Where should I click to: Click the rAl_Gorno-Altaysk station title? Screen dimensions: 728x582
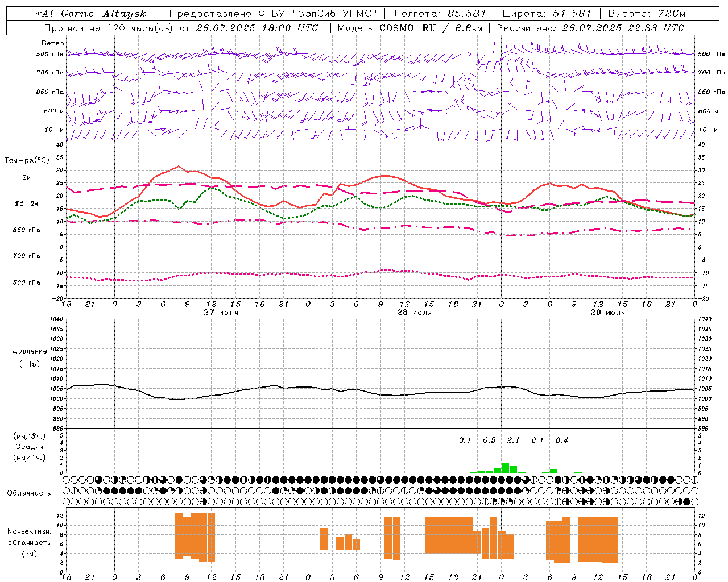click(x=92, y=14)
